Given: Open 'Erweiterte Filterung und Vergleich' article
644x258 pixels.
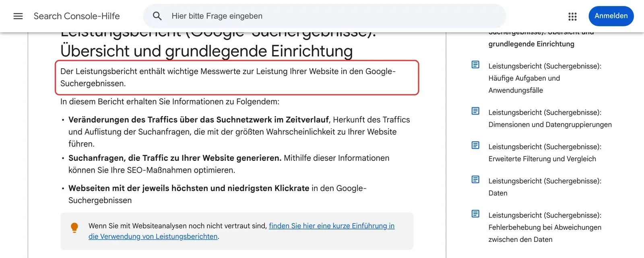Looking at the screenshot, I should coord(545,153).
